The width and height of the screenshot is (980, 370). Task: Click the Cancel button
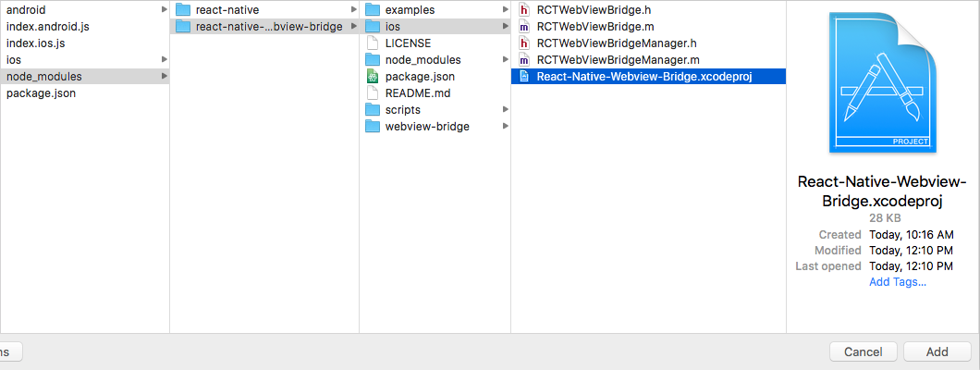(864, 351)
